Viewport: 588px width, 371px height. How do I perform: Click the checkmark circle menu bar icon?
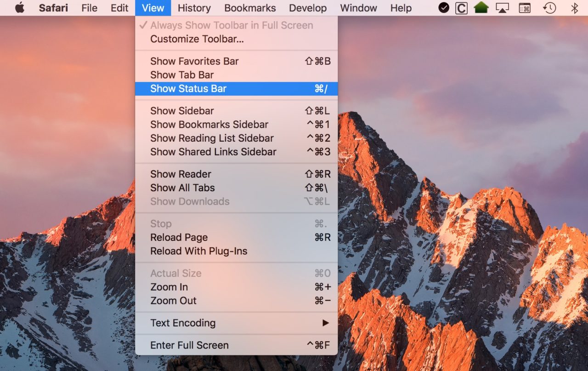coord(444,8)
